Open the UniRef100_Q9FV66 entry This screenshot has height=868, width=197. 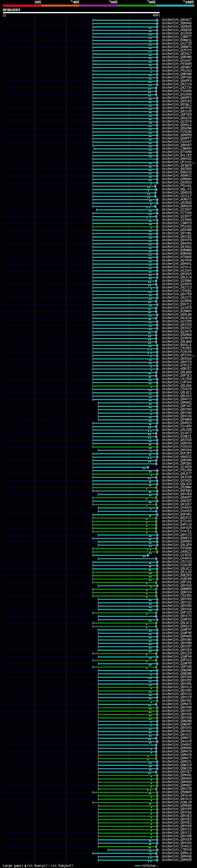click(177, 78)
